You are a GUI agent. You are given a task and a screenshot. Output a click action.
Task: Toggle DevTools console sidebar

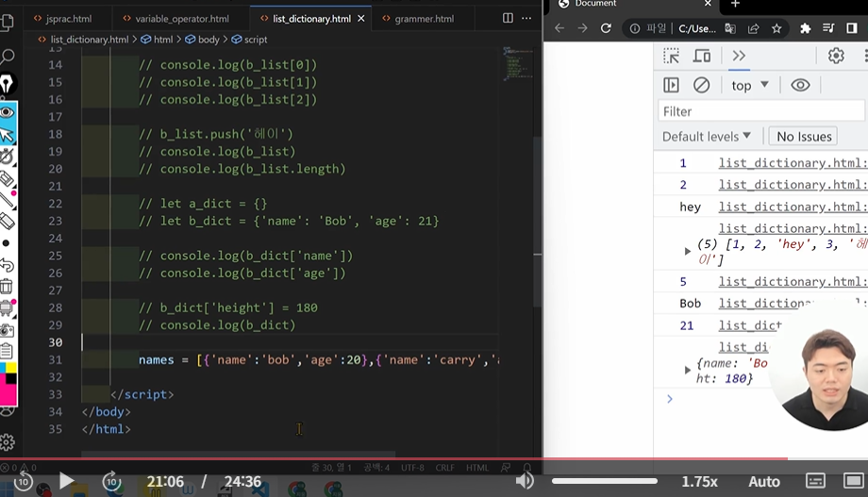click(671, 85)
